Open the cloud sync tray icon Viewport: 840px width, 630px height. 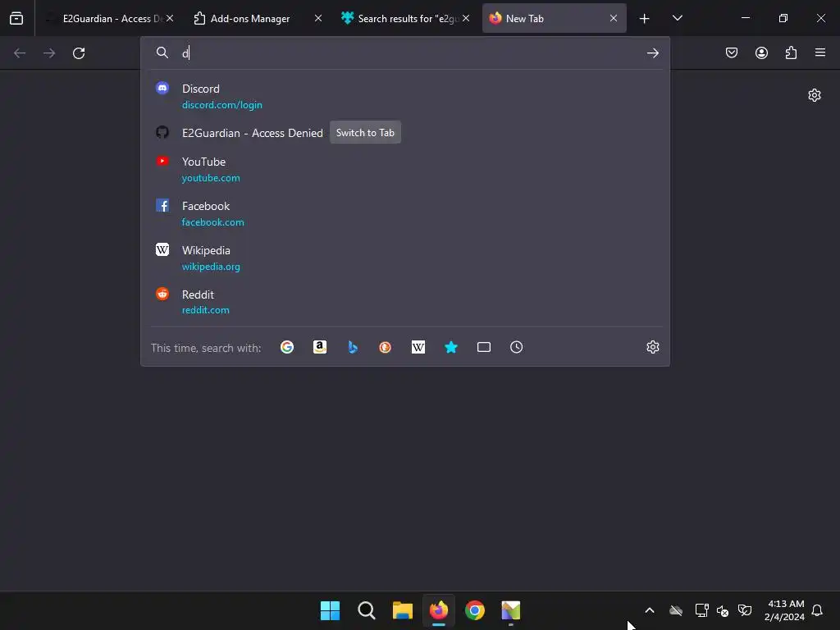tap(676, 610)
